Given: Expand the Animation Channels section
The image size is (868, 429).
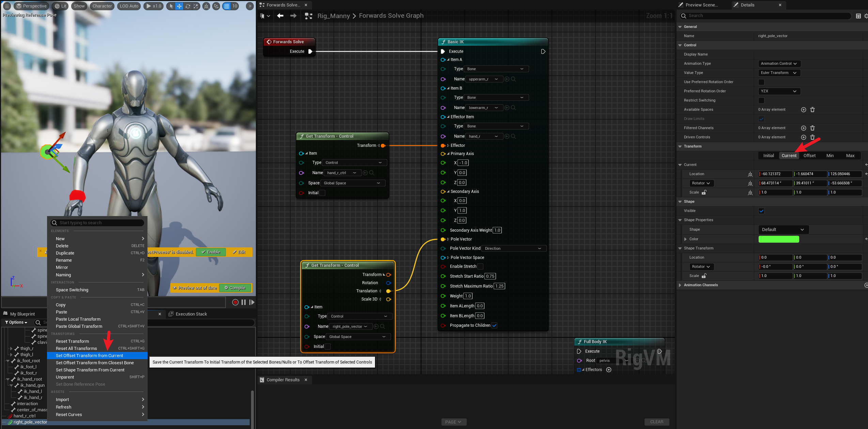Looking at the screenshot, I should click(x=680, y=285).
